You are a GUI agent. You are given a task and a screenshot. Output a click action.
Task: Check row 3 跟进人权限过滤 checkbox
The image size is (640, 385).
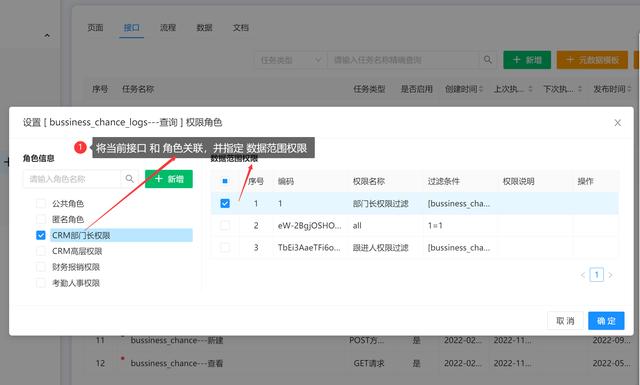coord(225,247)
